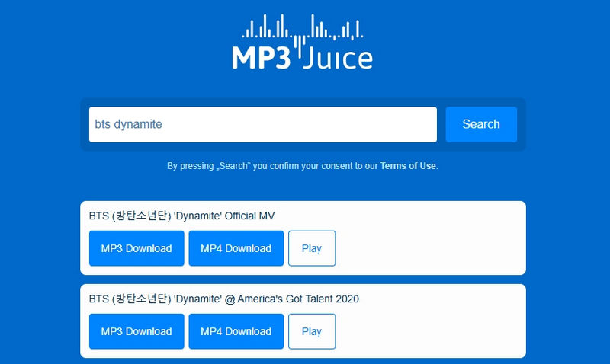Open the Terms of Use link
Viewport: 610px width, 364px height.
coord(408,166)
